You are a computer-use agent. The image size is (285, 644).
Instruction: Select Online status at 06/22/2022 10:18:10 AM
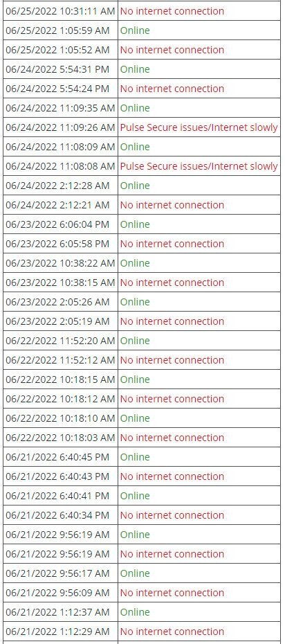(135, 418)
